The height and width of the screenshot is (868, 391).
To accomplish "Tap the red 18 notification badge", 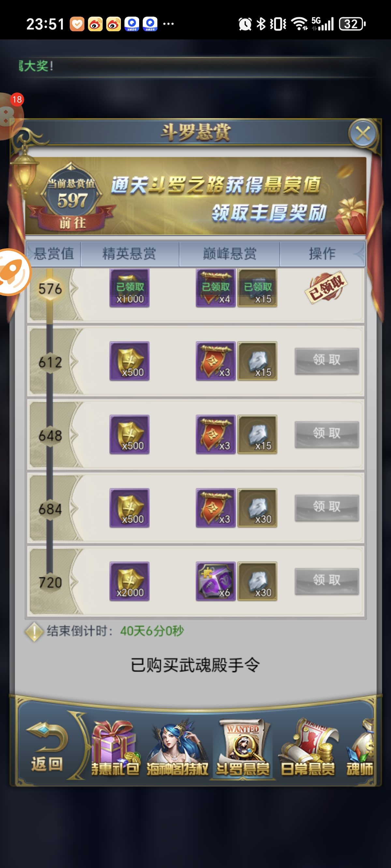I will [17, 100].
